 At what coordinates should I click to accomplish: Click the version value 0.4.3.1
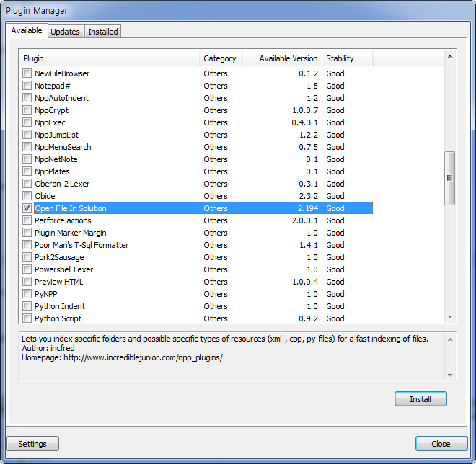(305, 122)
